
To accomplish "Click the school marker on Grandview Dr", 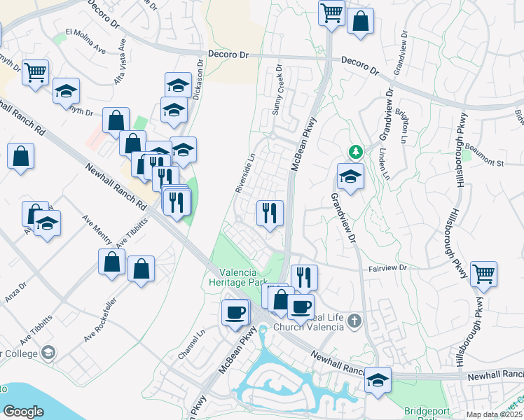I will coord(350,176).
